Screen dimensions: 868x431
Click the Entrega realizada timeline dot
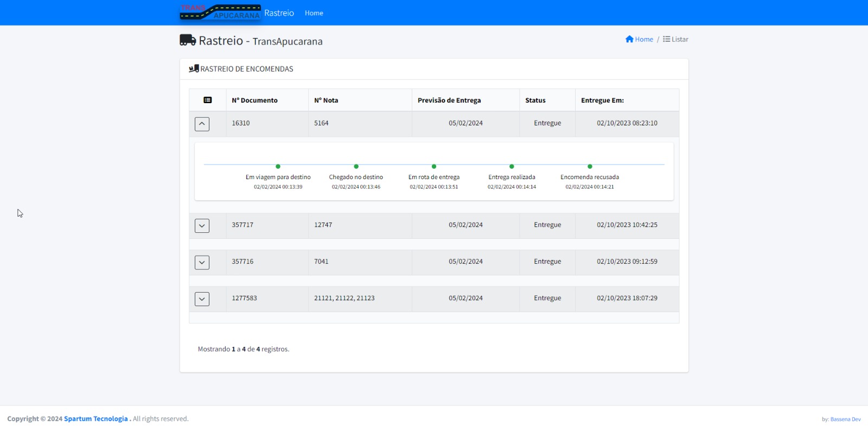pos(512,166)
